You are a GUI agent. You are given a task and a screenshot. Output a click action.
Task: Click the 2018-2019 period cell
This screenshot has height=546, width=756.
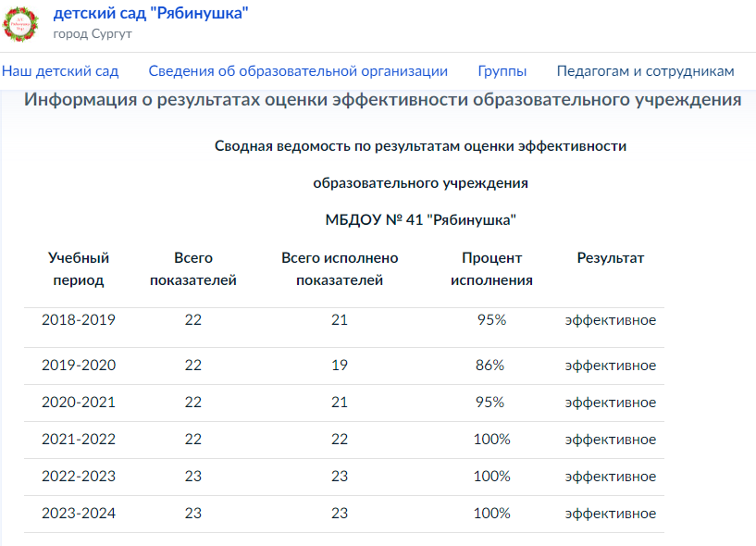point(79,320)
